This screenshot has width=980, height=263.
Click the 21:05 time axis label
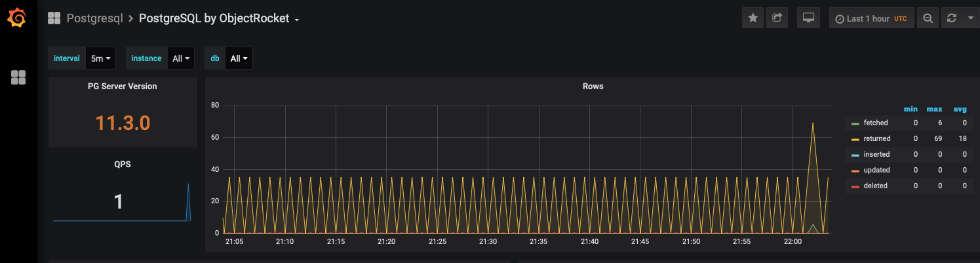234,242
